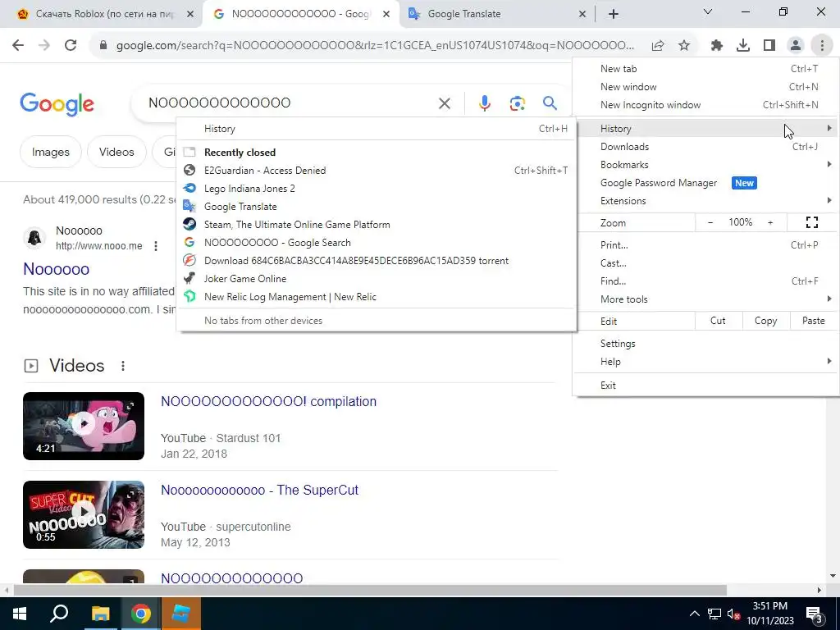Click the three-dot Chrome menu button
Screen dimensions: 840x630
click(x=822, y=46)
